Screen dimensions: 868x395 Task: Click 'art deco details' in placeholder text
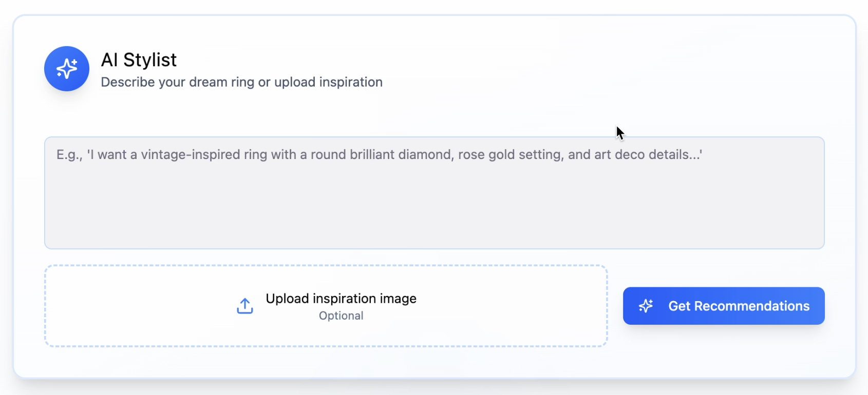pos(647,155)
